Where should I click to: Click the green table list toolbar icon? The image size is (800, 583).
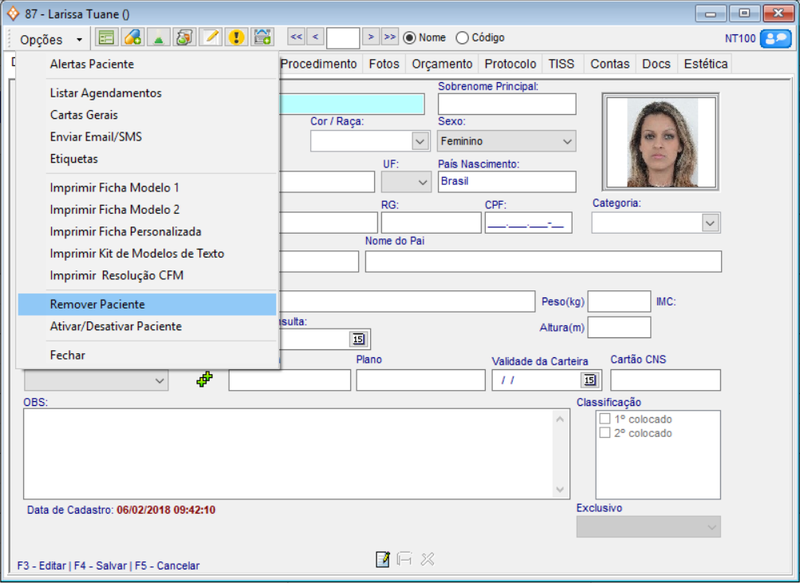pos(106,38)
